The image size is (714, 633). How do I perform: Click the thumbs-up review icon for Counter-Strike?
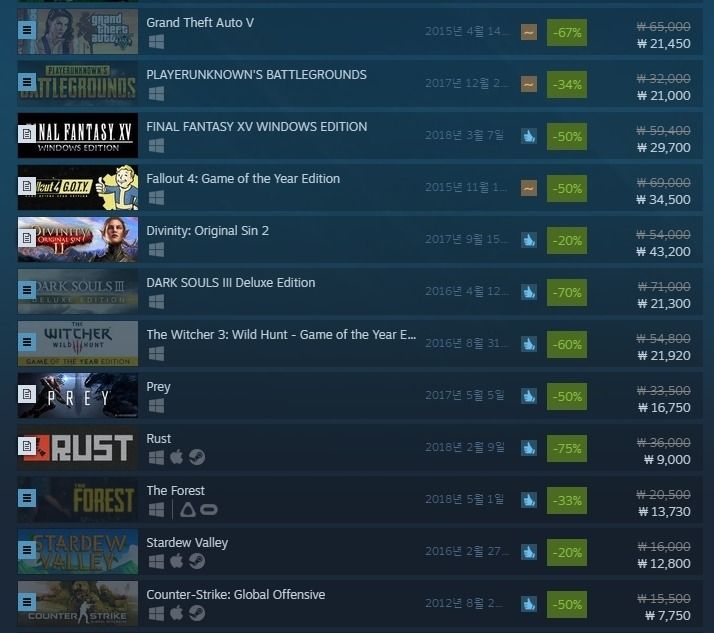[529, 604]
